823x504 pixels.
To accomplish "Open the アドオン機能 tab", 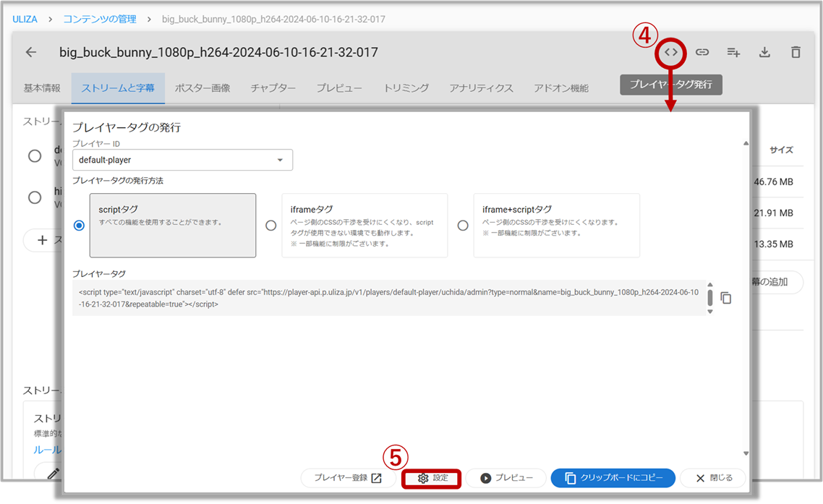I will tap(561, 88).
